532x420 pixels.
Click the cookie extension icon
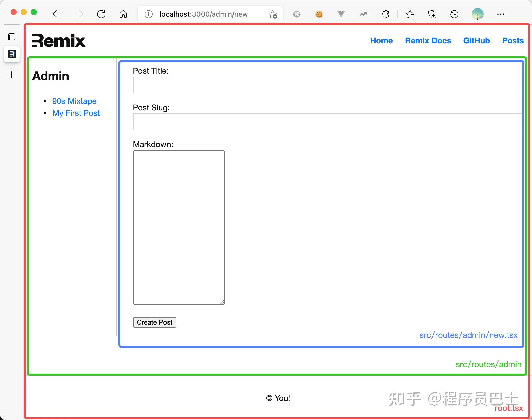coord(319,14)
